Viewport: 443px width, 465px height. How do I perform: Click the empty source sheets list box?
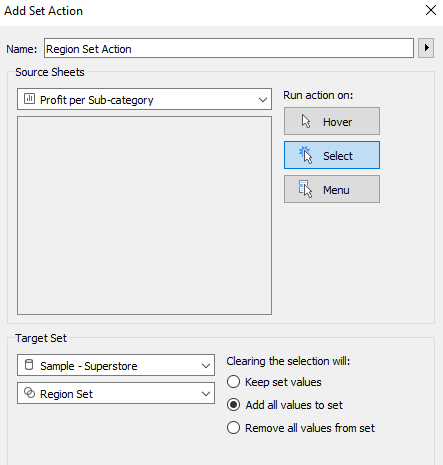click(x=144, y=215)
